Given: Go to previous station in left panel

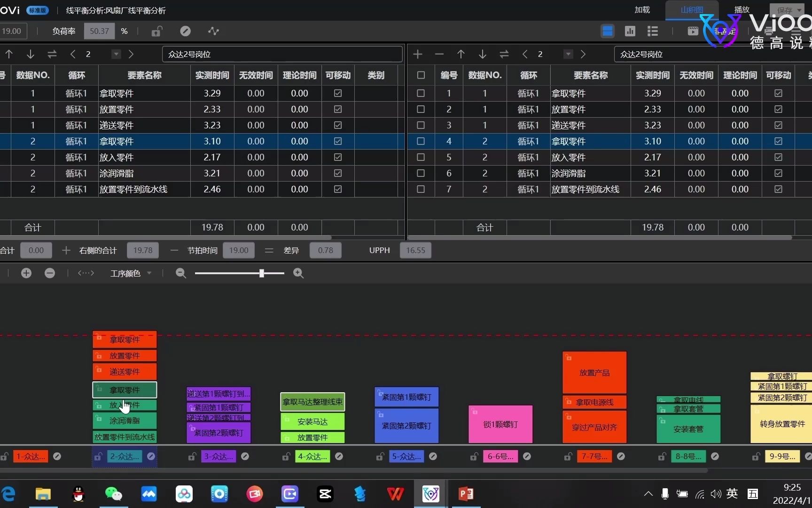Looking at the screenshot, I should [x=73, y=54].
